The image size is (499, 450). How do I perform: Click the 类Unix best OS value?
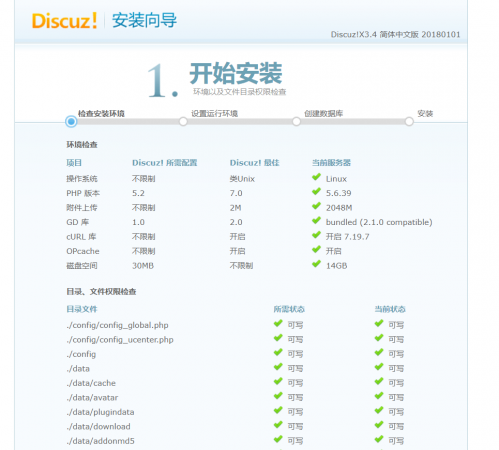(x=242, y=179)
